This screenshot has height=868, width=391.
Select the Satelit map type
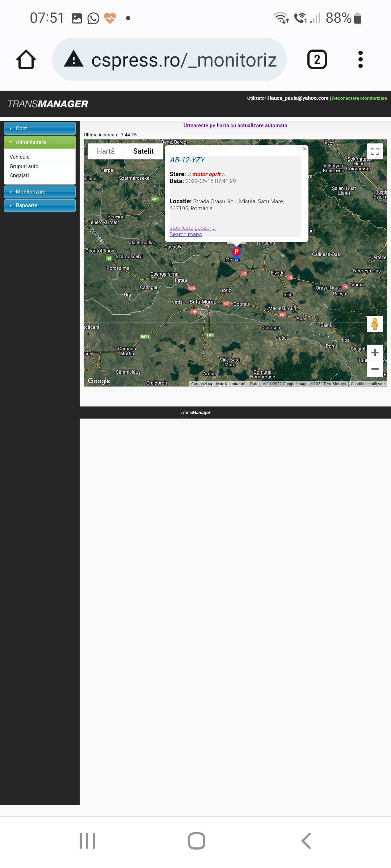(x=143, y=151)
